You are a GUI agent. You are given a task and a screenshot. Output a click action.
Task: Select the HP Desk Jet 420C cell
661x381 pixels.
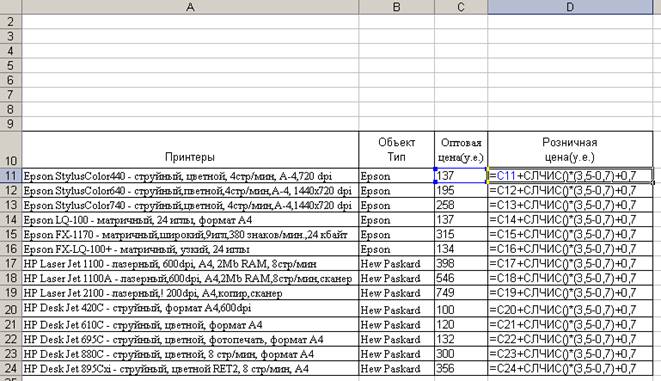190,309
